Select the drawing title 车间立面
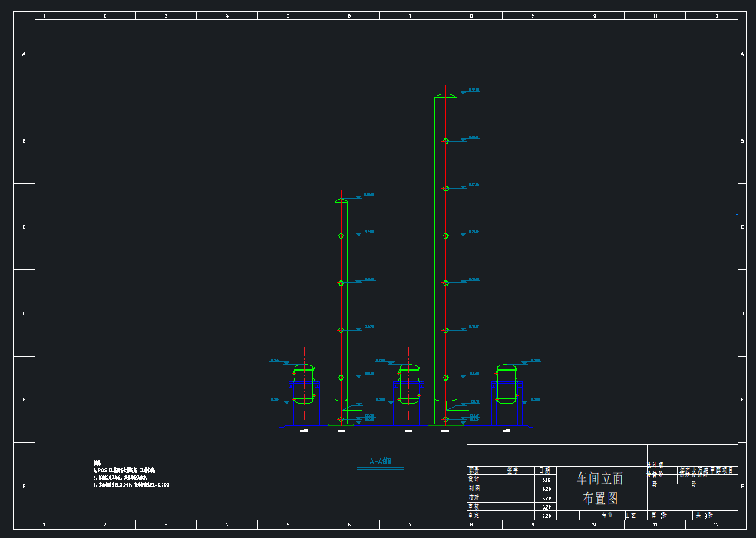Screen dimensions: 756x538 [x=599, y=478]
